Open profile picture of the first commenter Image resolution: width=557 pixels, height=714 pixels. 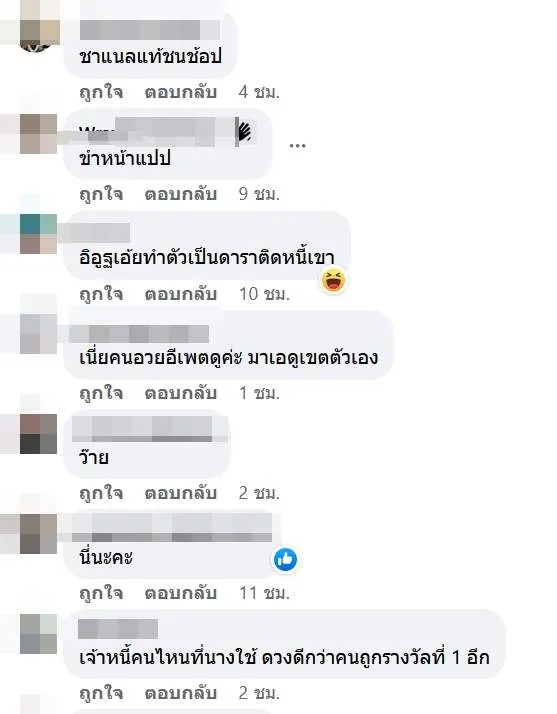pyautogui.click(x=40, y=34)
